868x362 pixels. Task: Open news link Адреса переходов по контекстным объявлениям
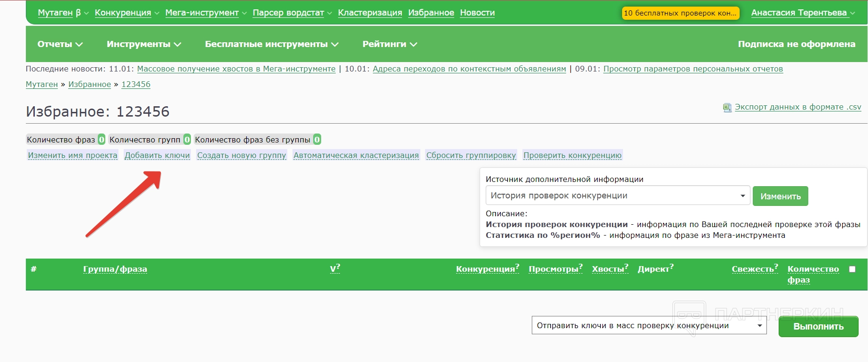[x=469, y=69]
